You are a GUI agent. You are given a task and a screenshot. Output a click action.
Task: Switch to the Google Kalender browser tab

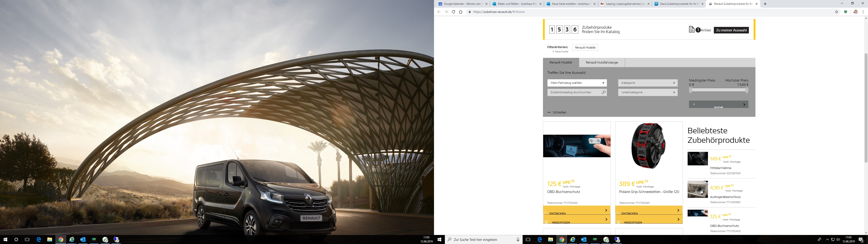tap(462, 4)
